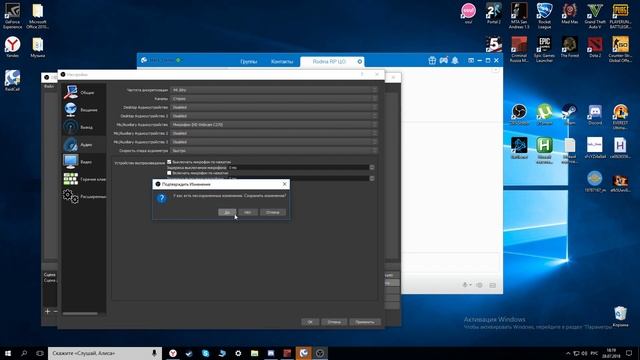
Task: Click the sidebar horizontal scrollbar in settings
Action: point(80,313)
